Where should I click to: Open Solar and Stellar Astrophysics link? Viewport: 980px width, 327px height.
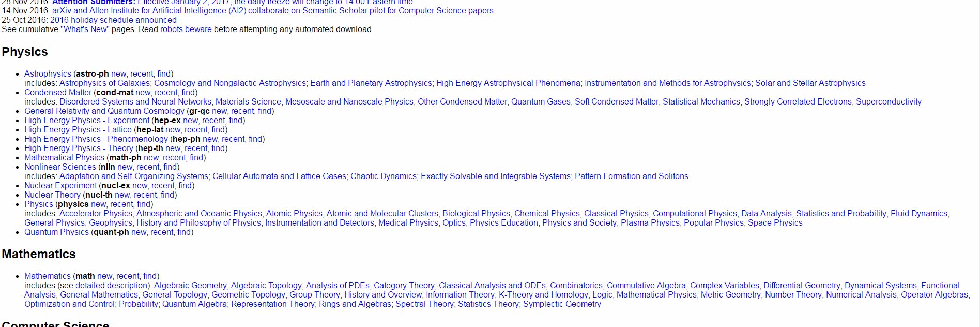click(810, 83)
